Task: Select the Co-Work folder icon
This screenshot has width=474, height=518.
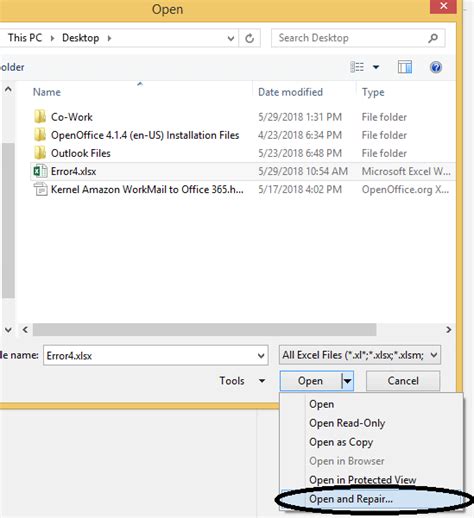Action: pos(40,117)
